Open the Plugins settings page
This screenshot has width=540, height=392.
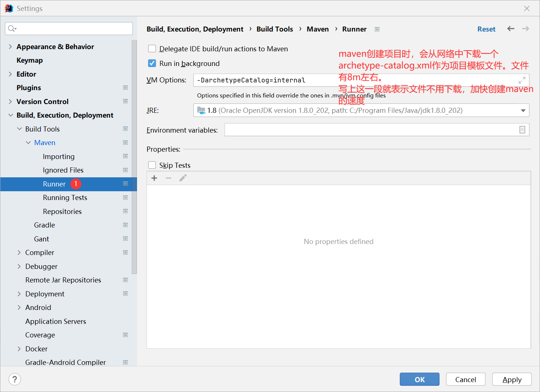coord(29,88)
